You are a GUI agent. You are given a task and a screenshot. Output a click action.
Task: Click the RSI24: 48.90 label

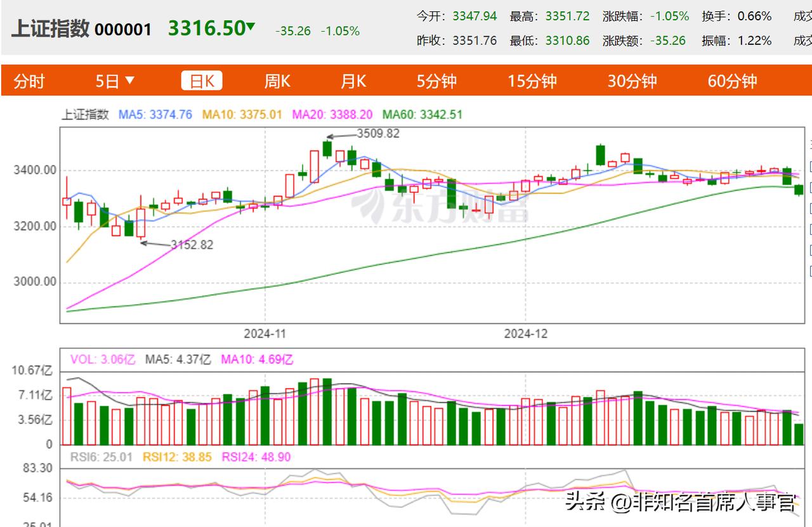[x=256, y=456]
